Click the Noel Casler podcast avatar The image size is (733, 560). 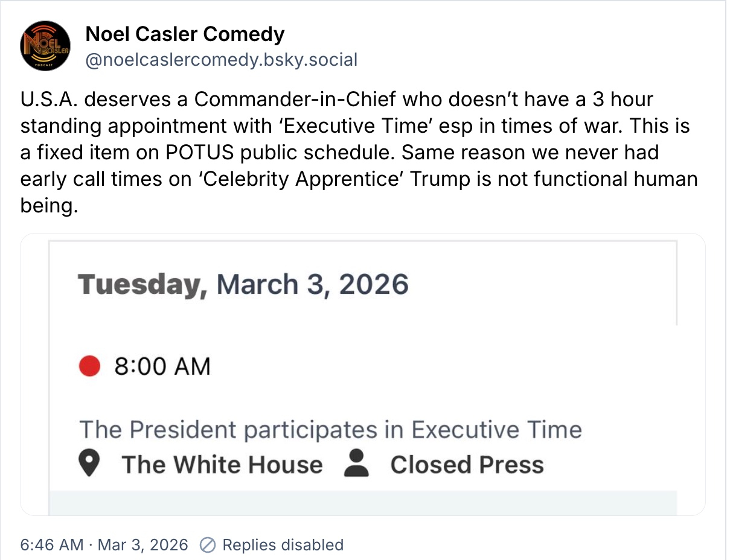[x=45, y=46]
